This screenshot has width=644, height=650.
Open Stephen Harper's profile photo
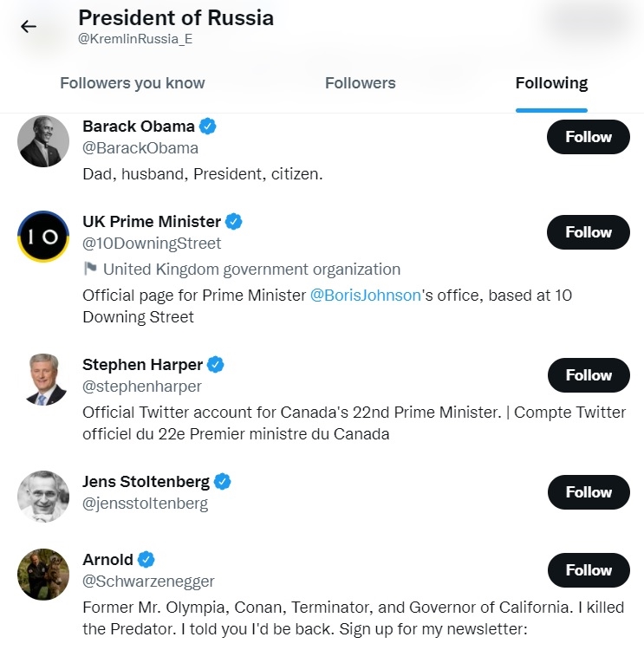(x=43, y=380)
